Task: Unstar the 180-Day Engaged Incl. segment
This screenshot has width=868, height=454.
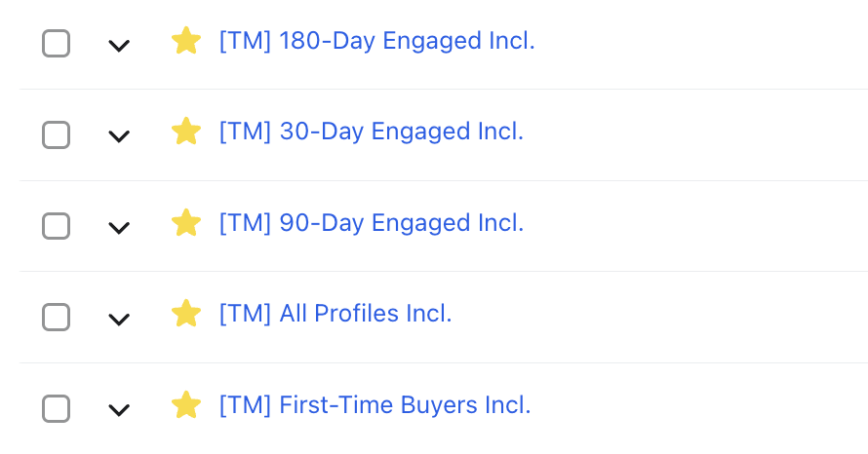Action: pos(185,41)
